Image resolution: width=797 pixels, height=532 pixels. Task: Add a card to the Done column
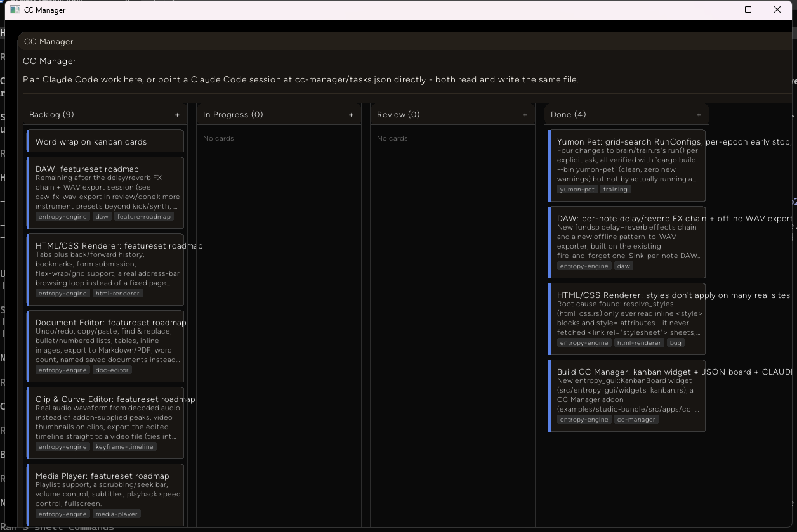coord(699,115)
